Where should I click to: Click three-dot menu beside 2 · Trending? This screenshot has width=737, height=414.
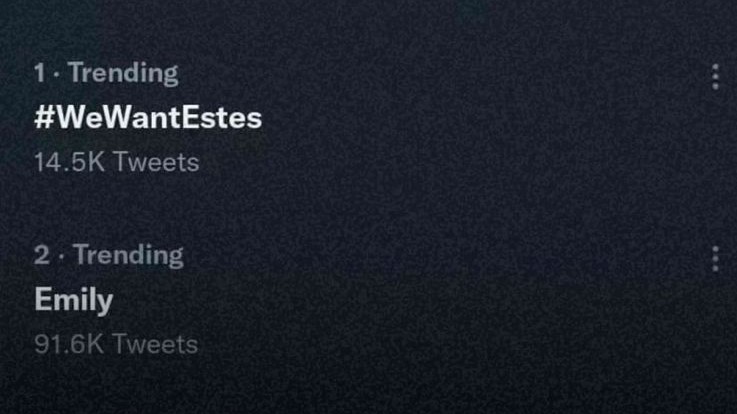715,258
